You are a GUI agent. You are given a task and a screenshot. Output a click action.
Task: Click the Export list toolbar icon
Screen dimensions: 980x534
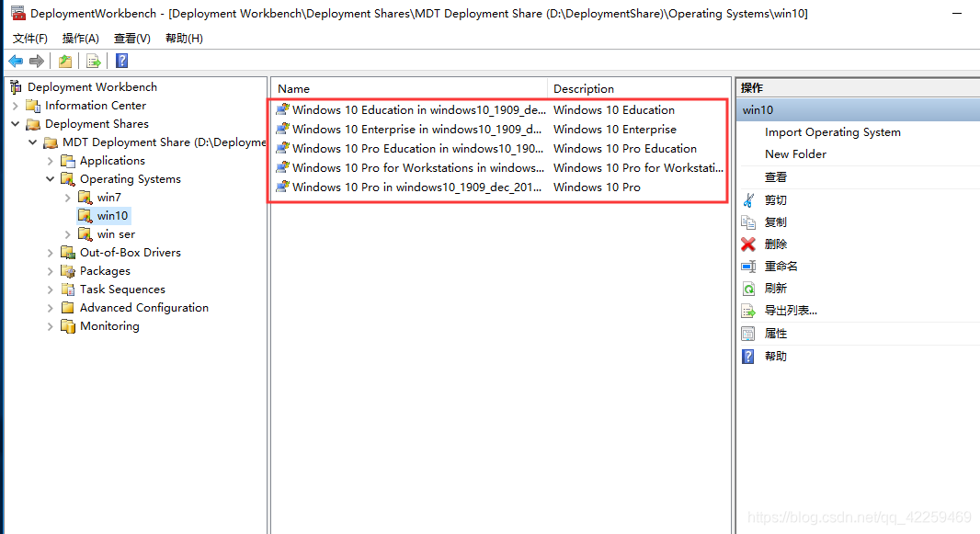93,61
